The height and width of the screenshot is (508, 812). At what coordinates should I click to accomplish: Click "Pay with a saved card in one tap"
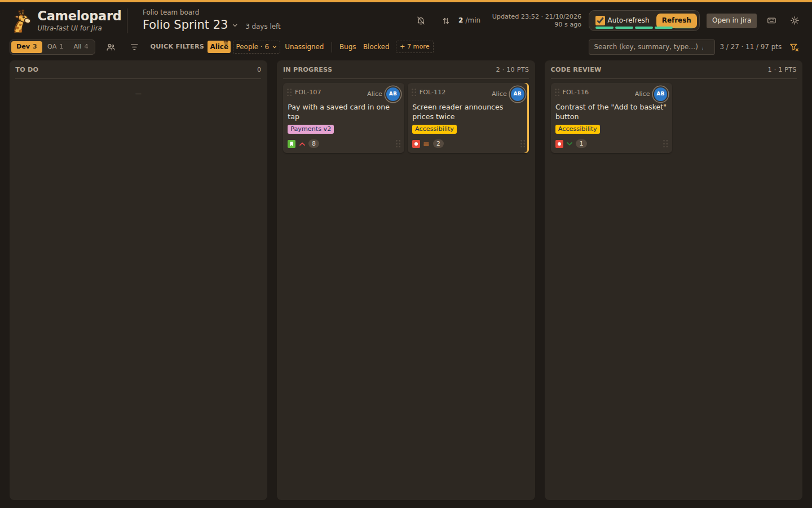coord(338,112)
